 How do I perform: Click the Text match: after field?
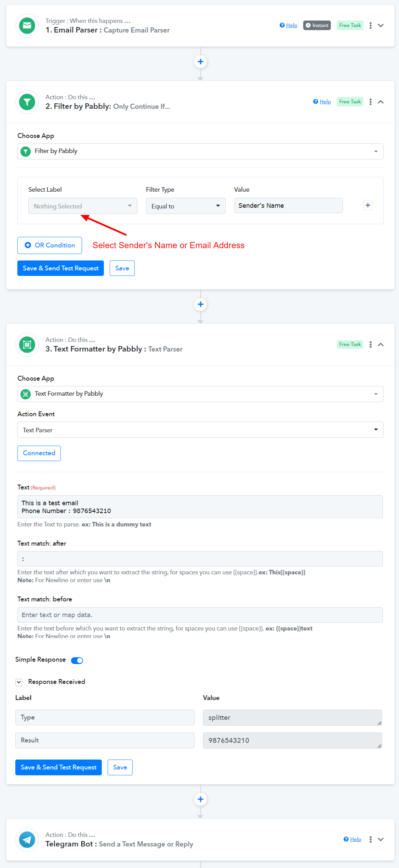pos(200,559)
